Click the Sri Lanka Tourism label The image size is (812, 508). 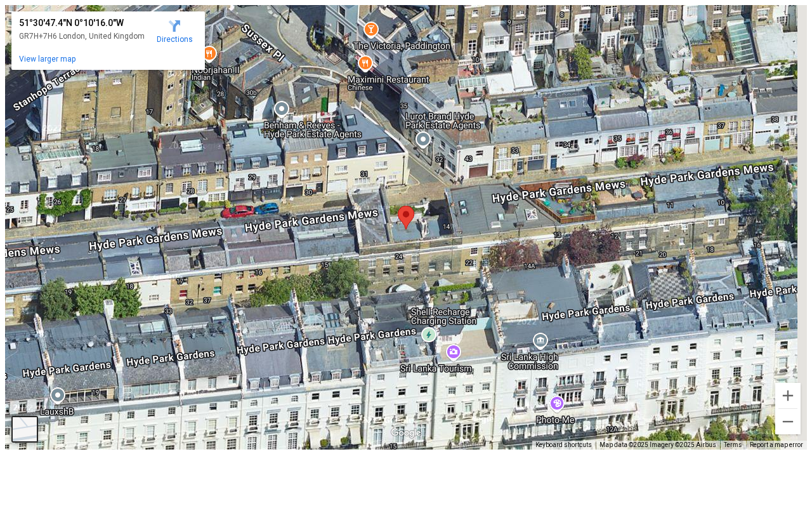pos(436,368)
